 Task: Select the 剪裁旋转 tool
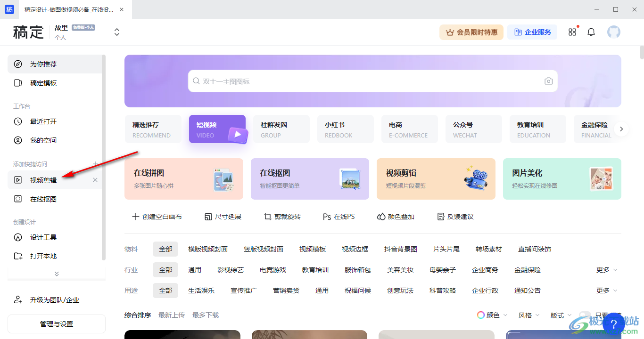[x=282, y=217]
